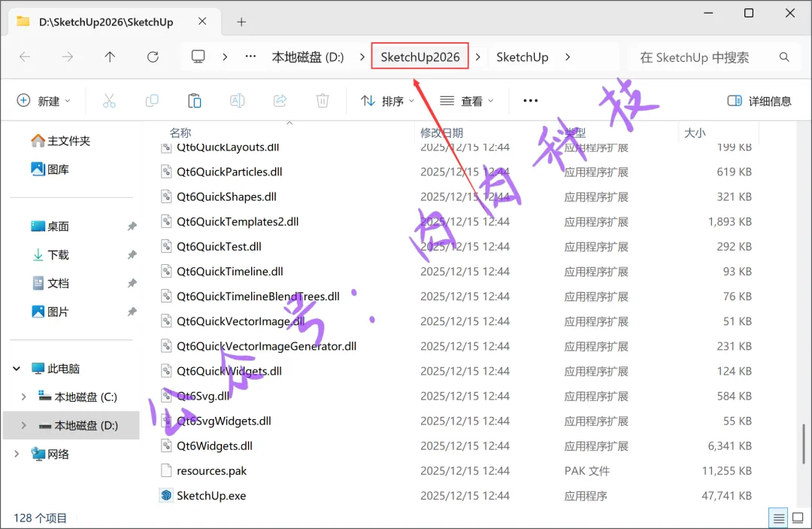Click the computer monitor icon in address bar
The height and width of the screenshot is (529, 812).
(198, 56)
